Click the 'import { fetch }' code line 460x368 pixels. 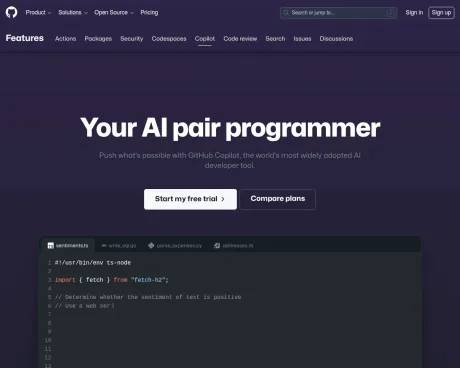[x=112, y=280]
